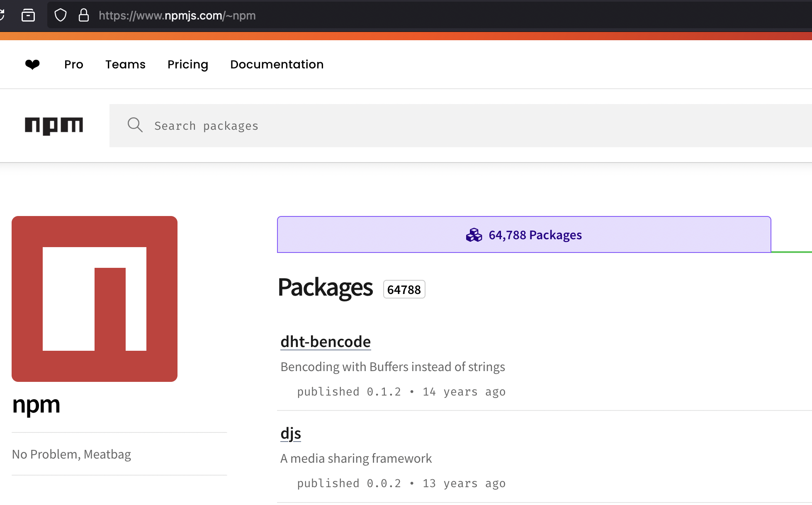Click the browser reload icon
The height and width of the screenshot is (505, 812).
(2, 15)
